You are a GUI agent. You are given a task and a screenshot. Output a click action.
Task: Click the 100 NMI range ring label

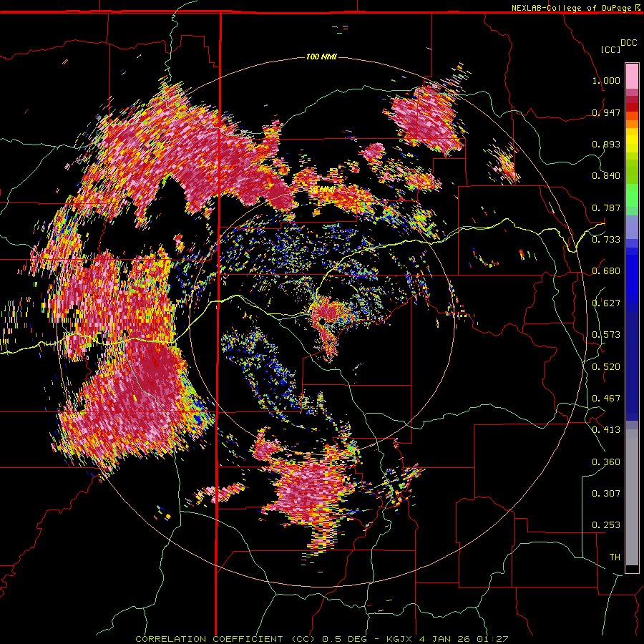pos(321,57)
